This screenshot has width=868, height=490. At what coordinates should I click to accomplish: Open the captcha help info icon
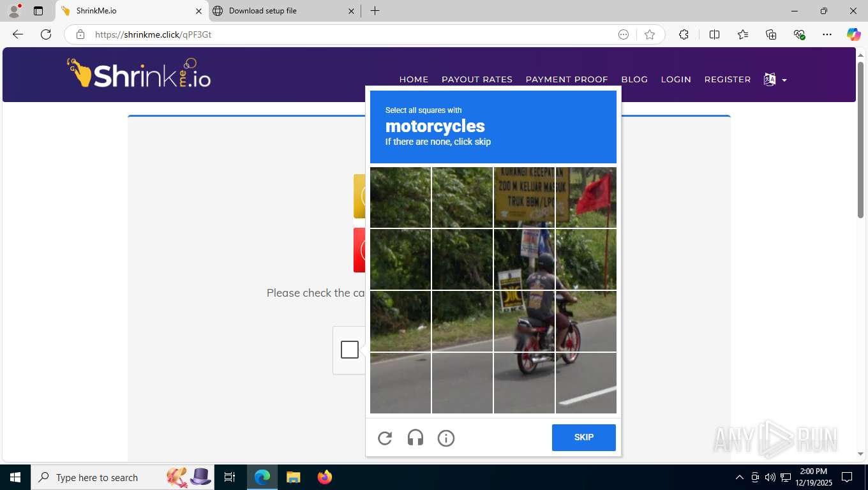446,438
